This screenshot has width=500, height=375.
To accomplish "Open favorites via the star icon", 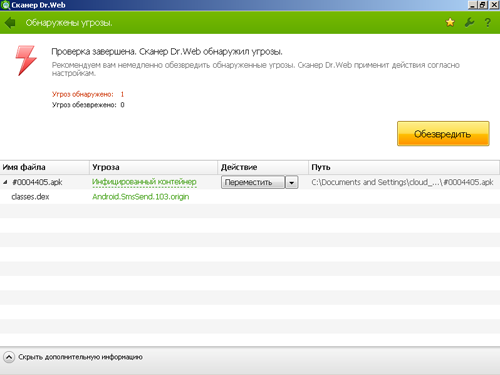I will coord(450,22).
